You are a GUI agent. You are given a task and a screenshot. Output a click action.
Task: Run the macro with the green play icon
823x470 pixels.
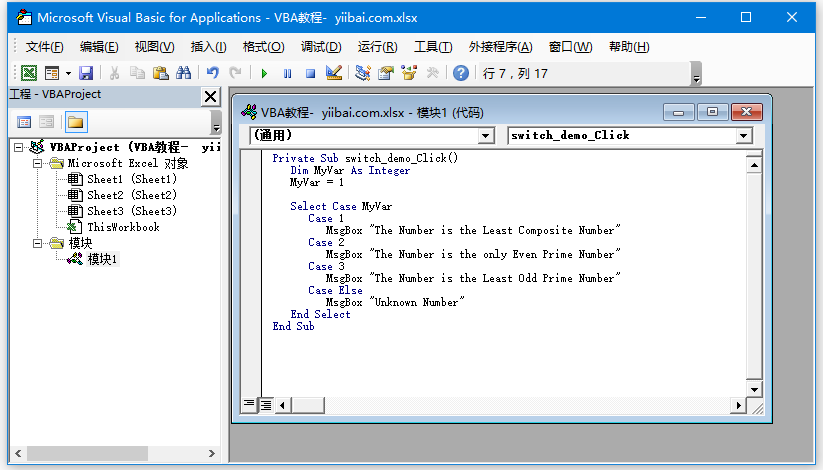(x=264, y=74)
